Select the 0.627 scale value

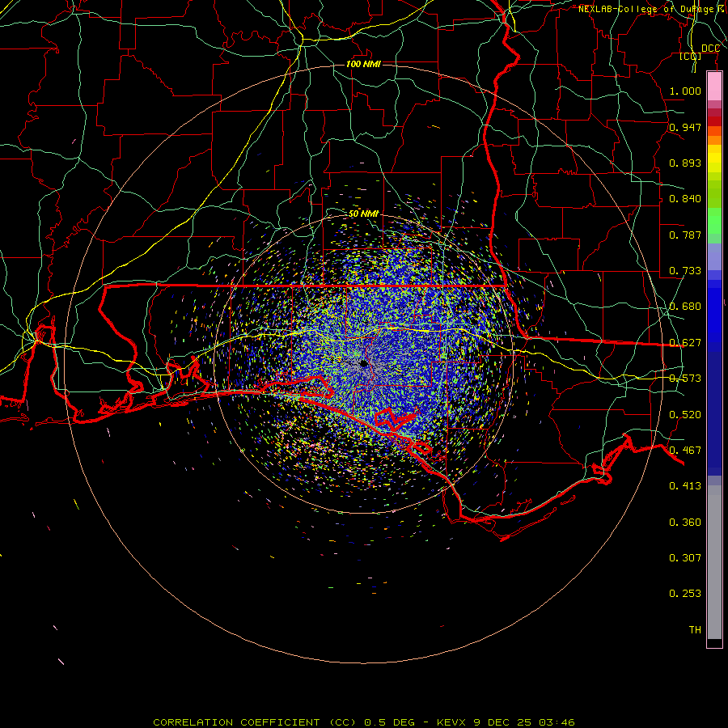point(685,343)
